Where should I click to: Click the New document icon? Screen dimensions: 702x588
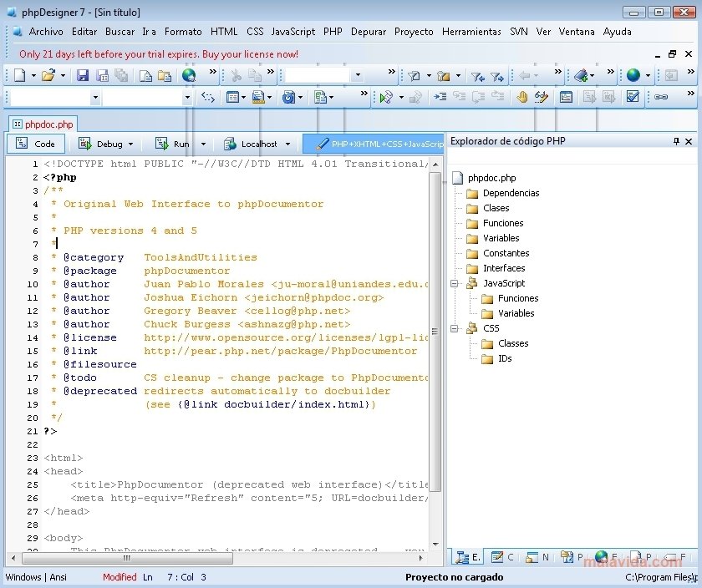click(20, 75)
